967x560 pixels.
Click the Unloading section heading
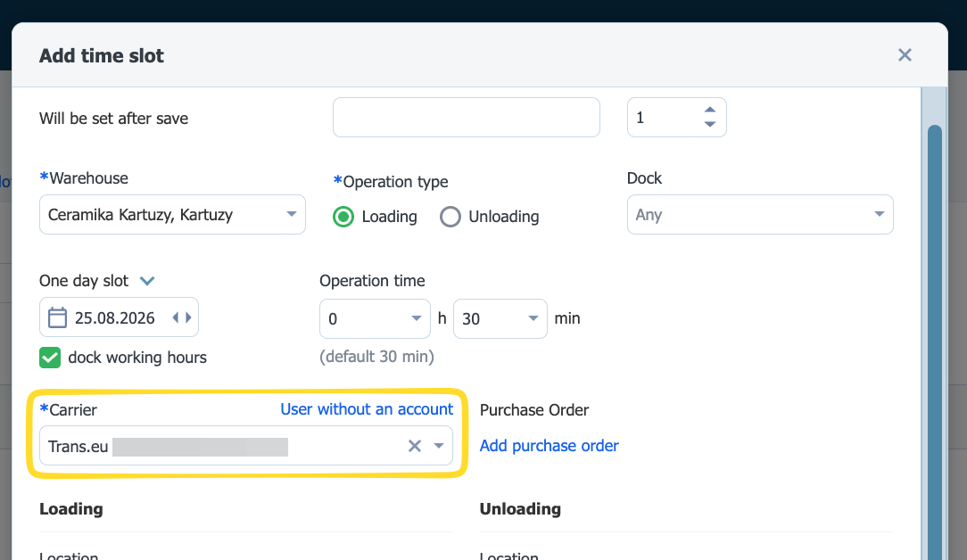[x=520, y=509]
